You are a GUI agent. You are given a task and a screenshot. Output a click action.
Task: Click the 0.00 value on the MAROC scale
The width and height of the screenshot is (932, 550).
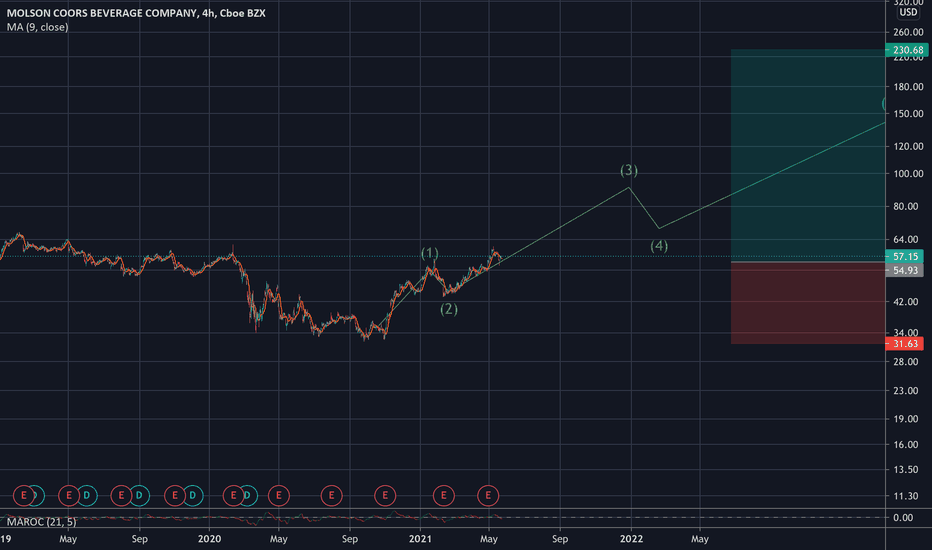pos(903,517)
